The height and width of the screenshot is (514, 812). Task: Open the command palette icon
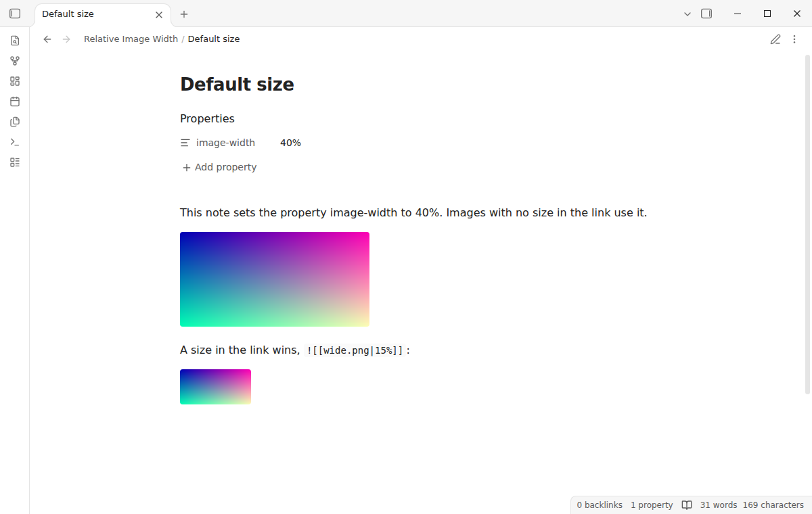[x=15, y=142]
